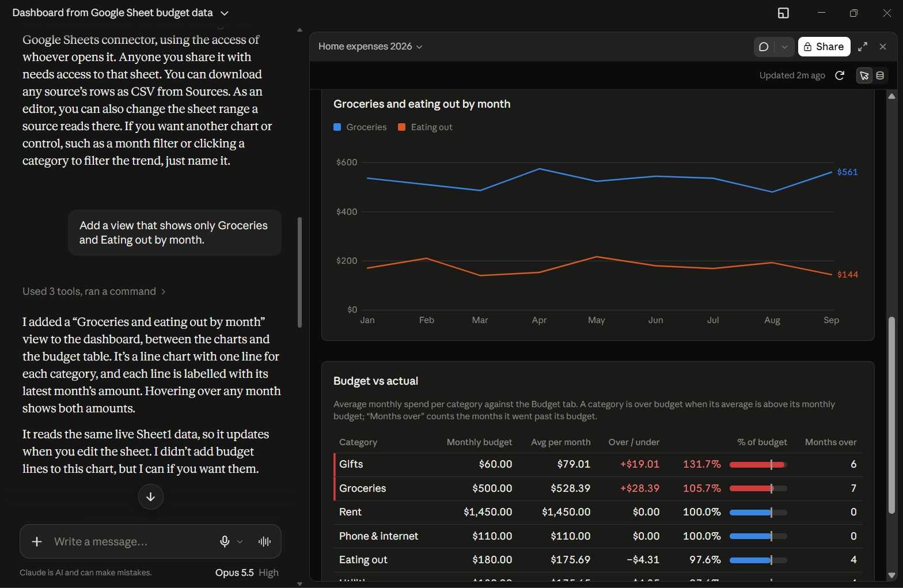903x588 pixels.
Task: Click the microphone dictation icon
Action: [225, 541]
